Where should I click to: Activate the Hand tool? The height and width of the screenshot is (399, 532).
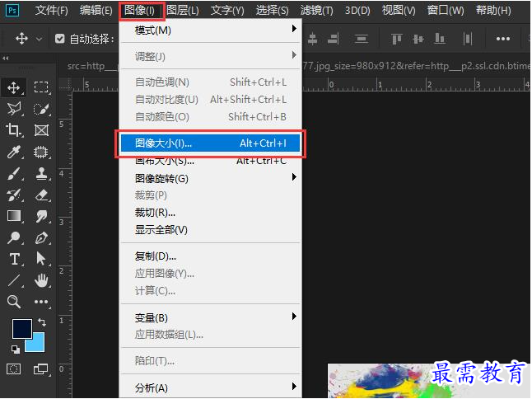point(41,280)
